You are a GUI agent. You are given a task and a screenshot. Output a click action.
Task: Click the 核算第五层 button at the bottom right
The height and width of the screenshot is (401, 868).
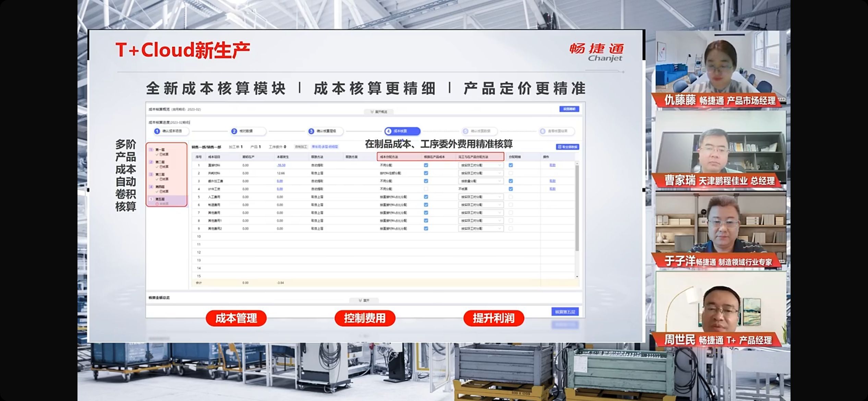pyautogui.click(x=565, y=312)
